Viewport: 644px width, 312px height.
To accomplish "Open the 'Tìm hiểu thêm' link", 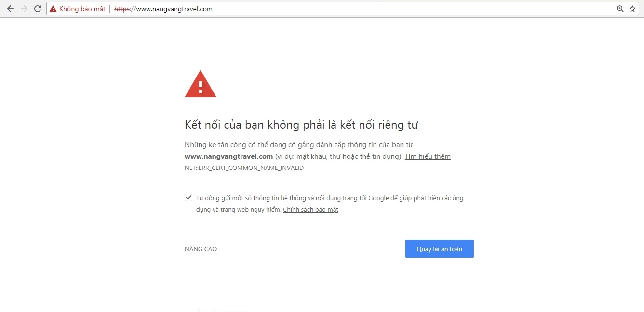I will pos(428,156).
